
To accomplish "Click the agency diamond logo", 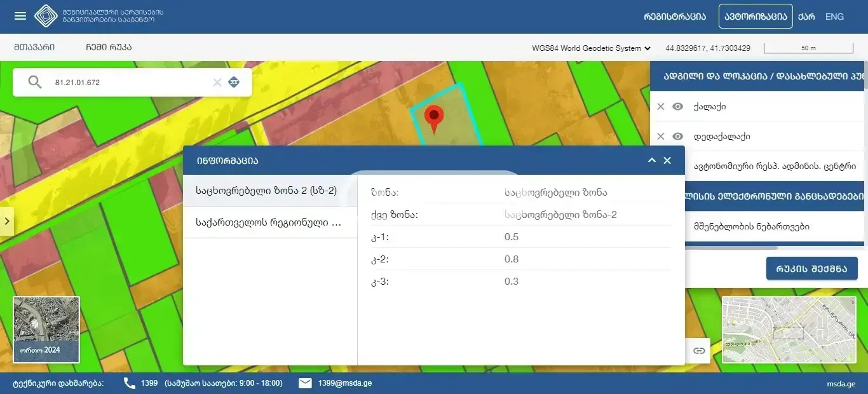I will 46,16.
